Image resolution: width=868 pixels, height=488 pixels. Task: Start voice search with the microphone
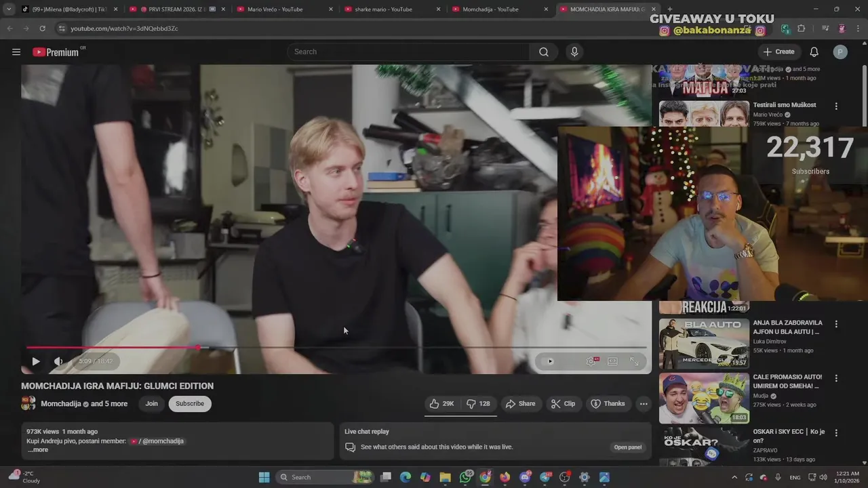[x=574, y=52]
